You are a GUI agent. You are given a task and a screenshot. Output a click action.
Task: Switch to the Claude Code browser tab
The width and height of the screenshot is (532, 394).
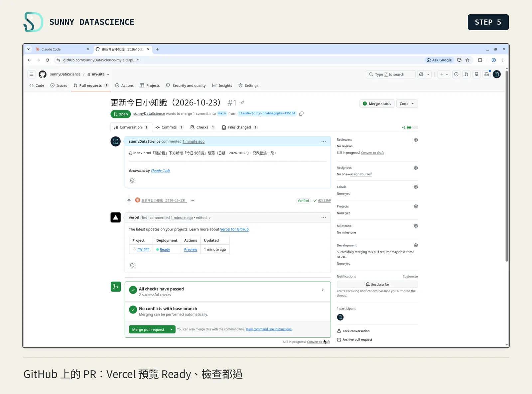pyautogui.click(x=62, y=49)
